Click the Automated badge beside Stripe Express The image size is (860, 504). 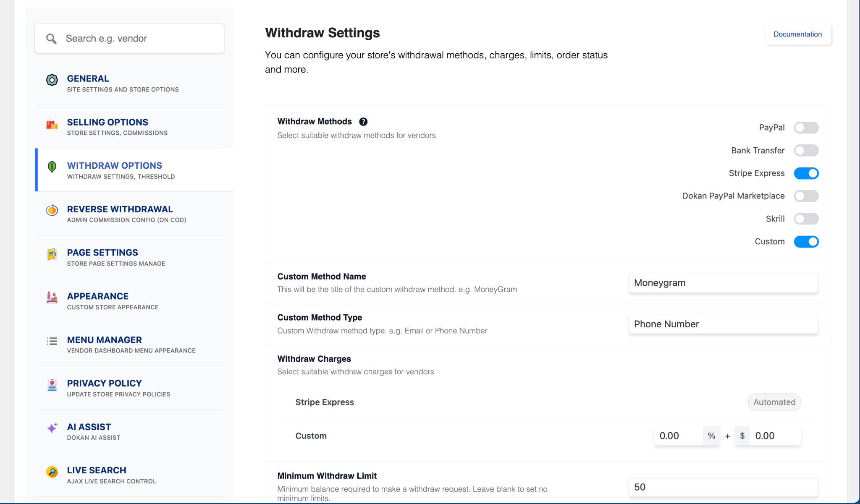pos(774,402)
